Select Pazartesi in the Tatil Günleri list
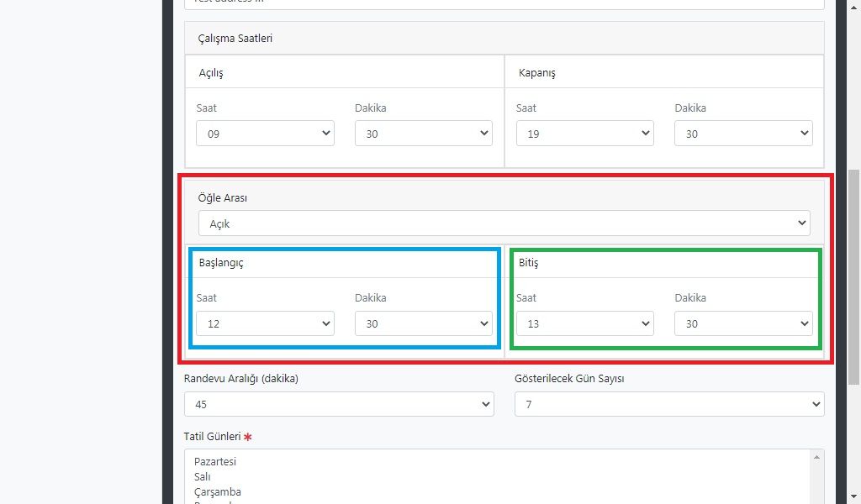Screen dimensions: 861x504 pyautogui.click(x=215, y=461)
